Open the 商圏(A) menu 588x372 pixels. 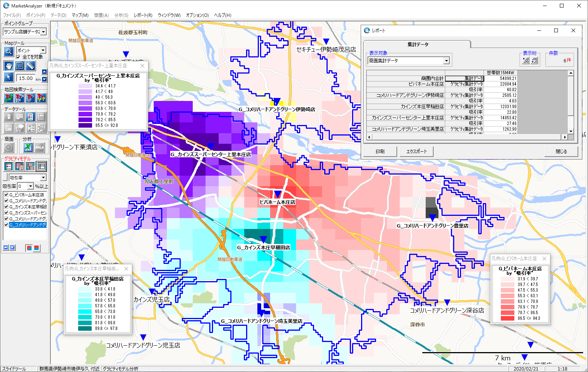(101, 15)
